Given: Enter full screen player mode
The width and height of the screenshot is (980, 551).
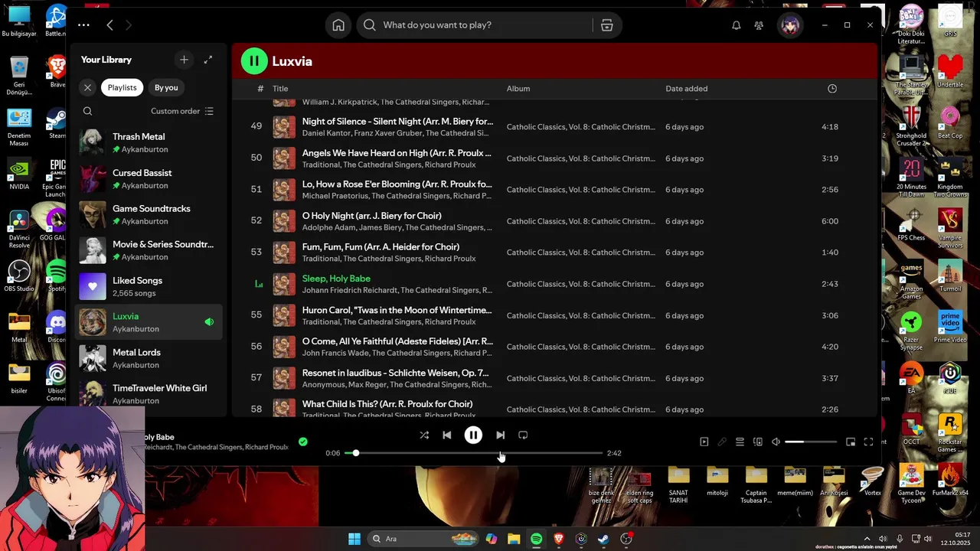Looking at the screenshot, I should pyautogui.click(x=868, y=442).
